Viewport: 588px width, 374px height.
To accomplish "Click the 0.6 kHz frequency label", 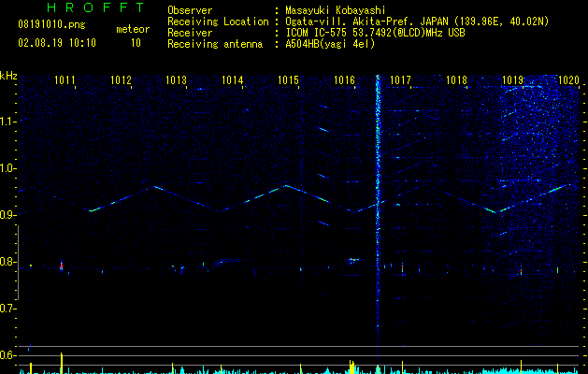I will pyautogui.click(x=7, y=355).
